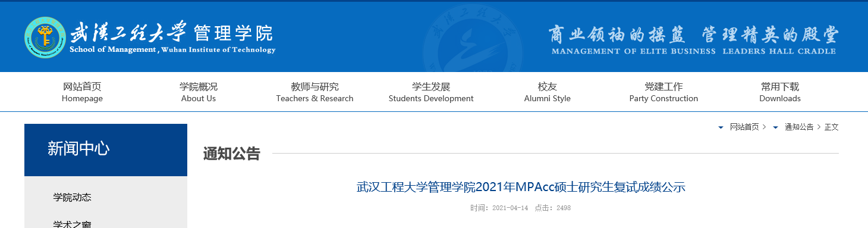Expand the 教师与研究 Teachers & Research menu
Viewport: 868px width, 228px height.
tap(315, 92)
